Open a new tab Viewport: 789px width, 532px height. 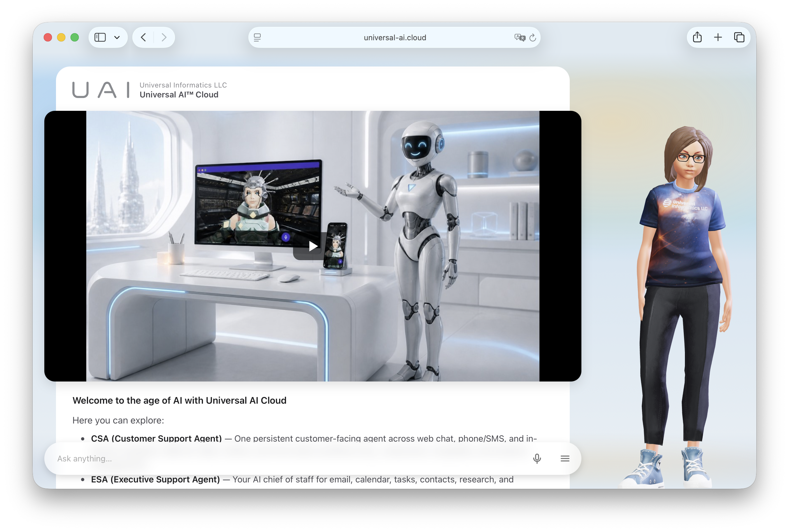[718, 37]
